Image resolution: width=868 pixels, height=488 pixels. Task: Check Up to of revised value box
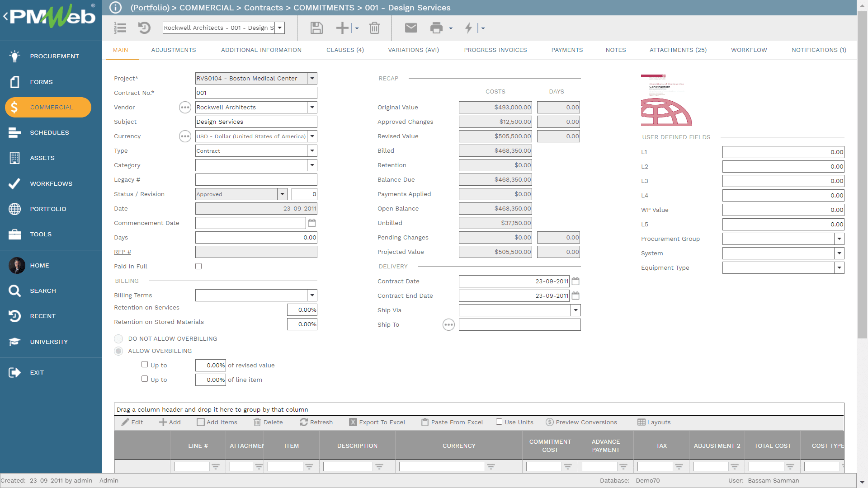click(x=145, y=364)
